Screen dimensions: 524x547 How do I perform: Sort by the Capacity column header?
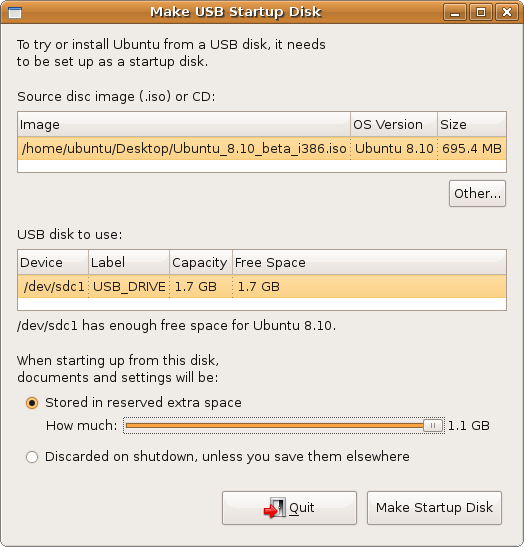pos(201,262)
